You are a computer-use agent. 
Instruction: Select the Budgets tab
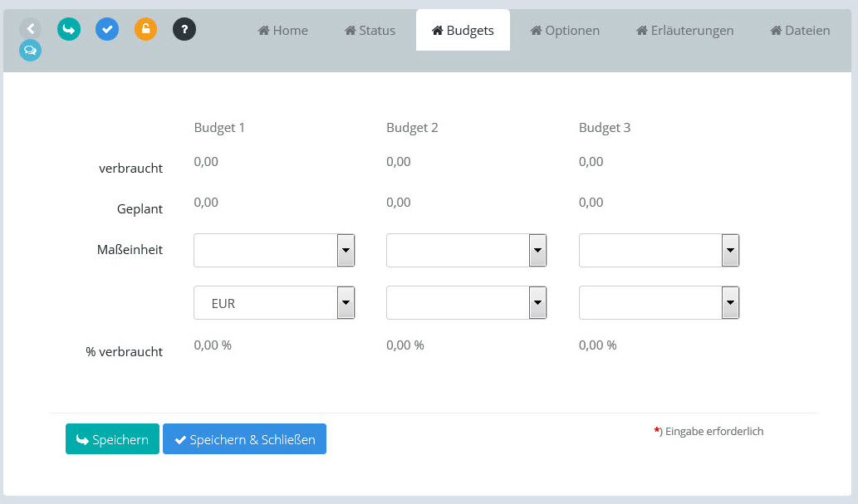click(x=463, y=31)
